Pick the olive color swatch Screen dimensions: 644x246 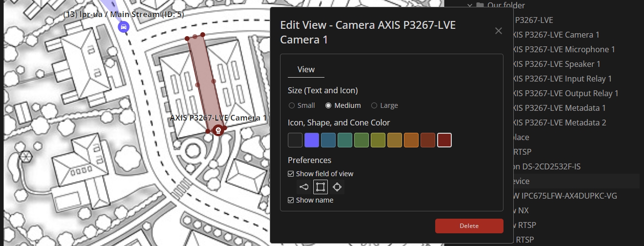click(378, 140)
